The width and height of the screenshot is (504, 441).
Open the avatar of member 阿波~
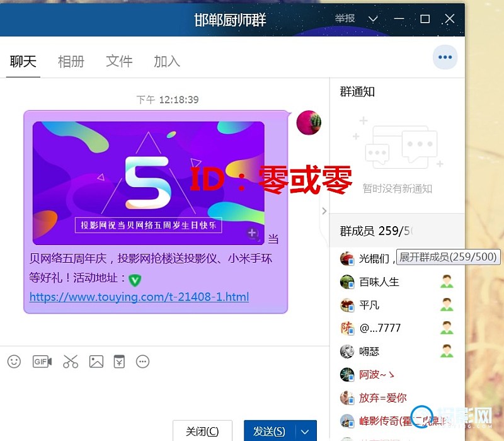click(347, 374)
